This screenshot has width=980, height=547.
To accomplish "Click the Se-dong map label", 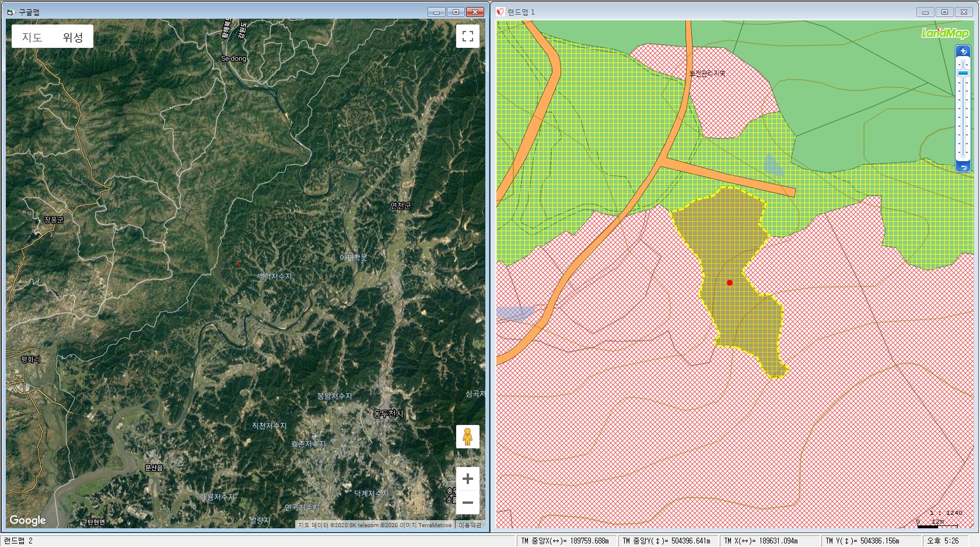I will (233, 58).
